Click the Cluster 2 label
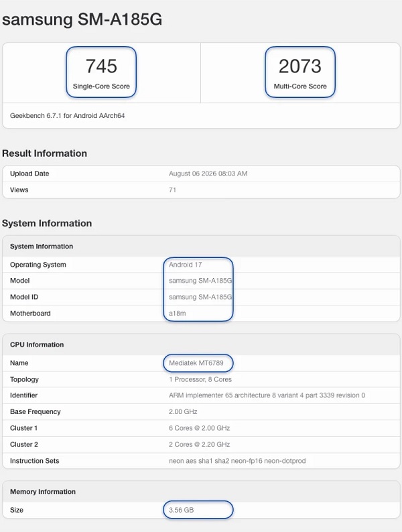The height and width of the screenshot is (532, 402). (23, 444)
